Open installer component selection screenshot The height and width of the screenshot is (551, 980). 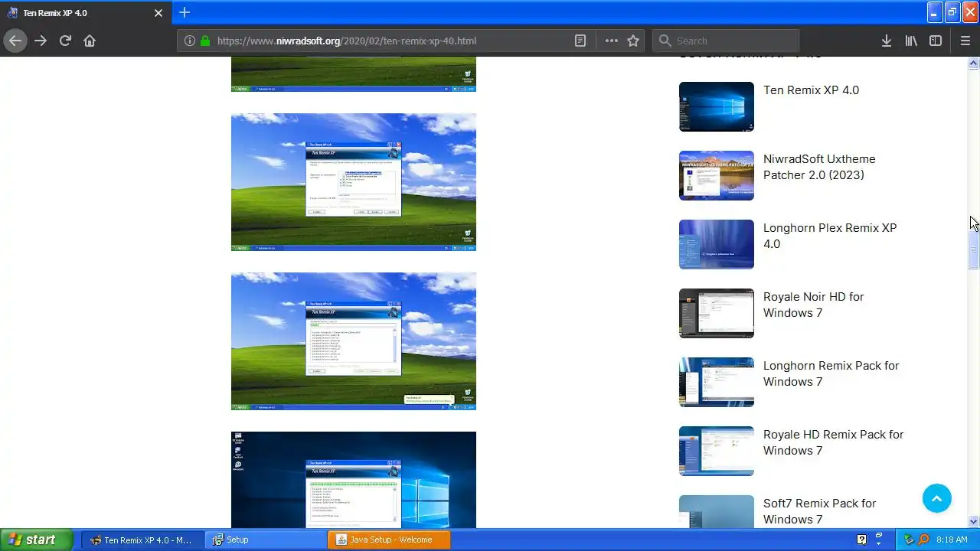(x=354, y=182)
